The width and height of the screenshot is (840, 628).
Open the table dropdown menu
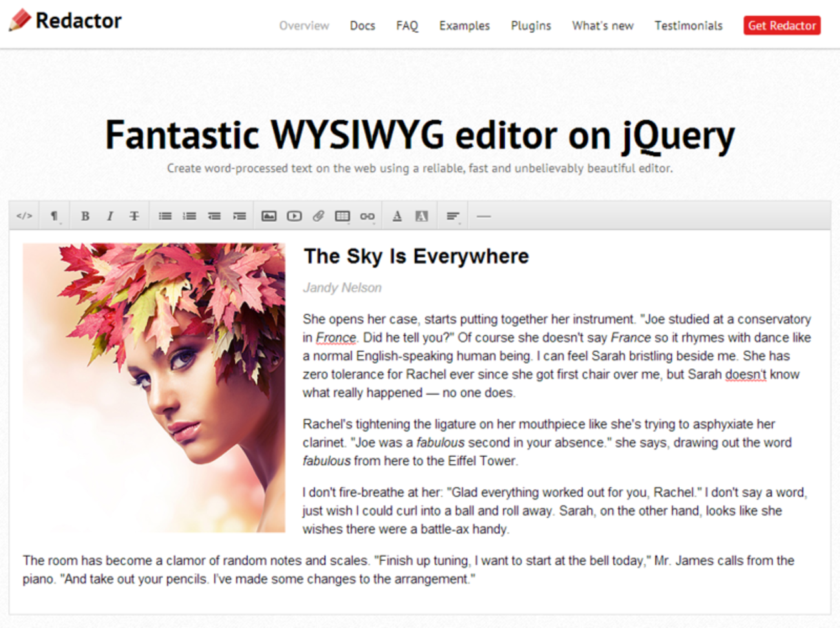coord(342,216)
